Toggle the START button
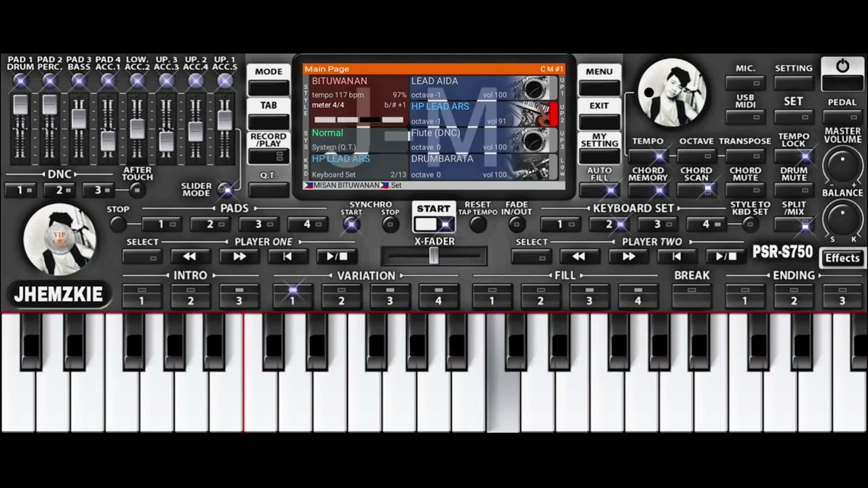Screen dimensions: 868x488 [434, 224]
